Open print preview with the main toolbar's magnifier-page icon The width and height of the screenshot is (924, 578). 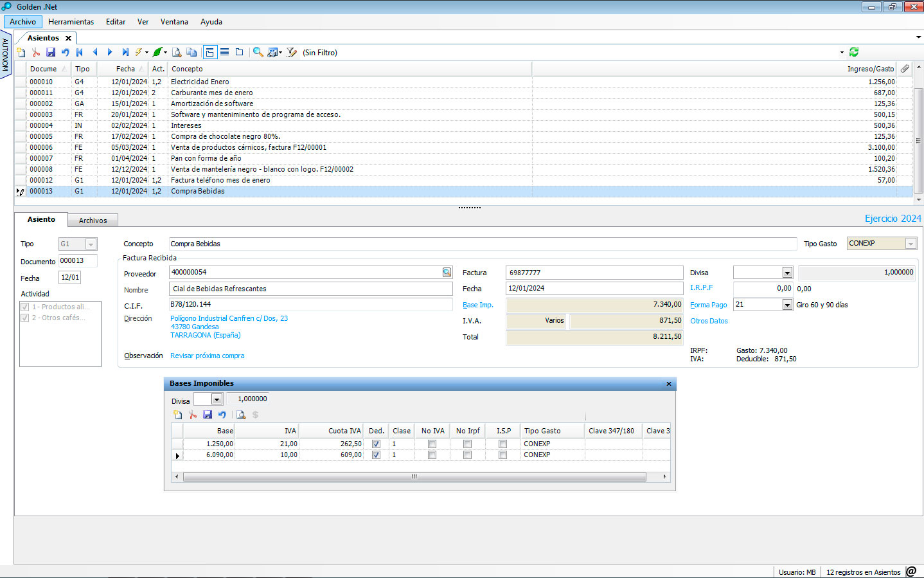176,52
